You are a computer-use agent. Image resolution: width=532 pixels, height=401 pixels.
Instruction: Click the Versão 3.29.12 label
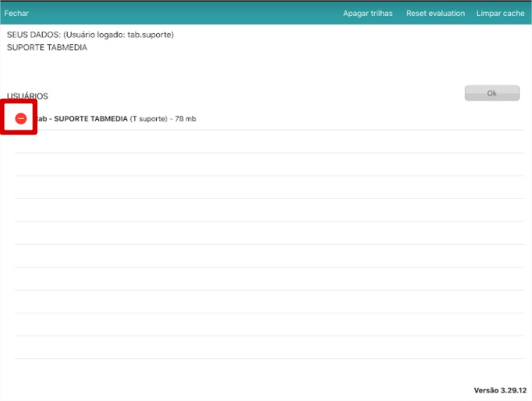tap(500, 391)
